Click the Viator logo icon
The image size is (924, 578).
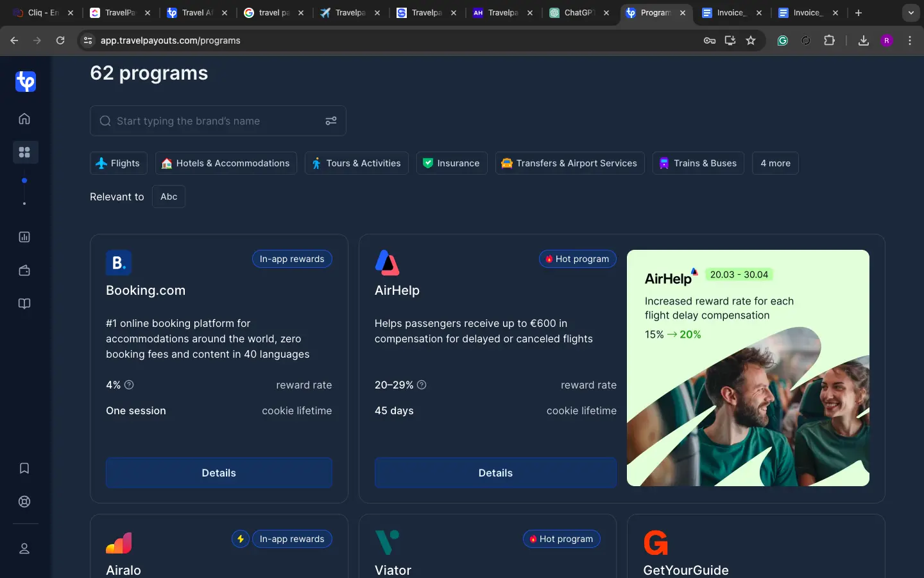(387, 543)
